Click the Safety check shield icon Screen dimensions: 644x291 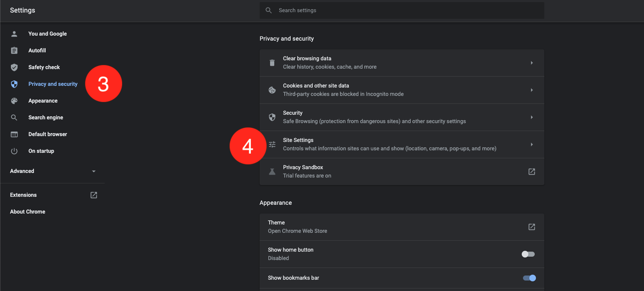[14, 67]
